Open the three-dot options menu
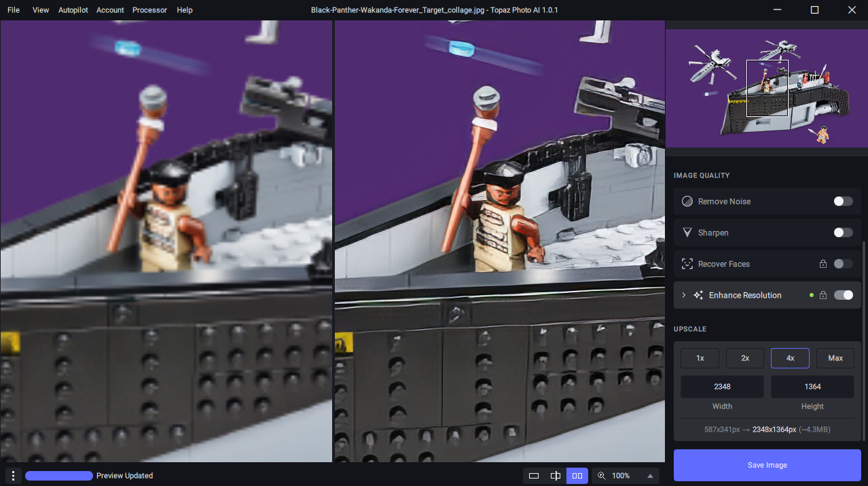868x486 pixels. [x=13, y=476]
